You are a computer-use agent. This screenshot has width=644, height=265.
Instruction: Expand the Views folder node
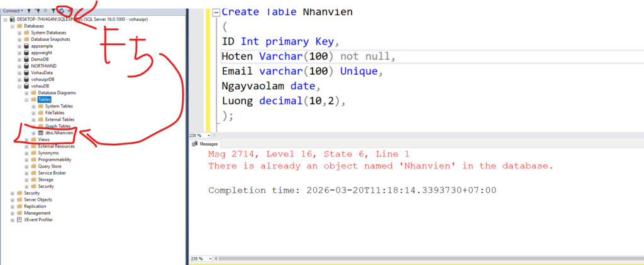point(26,140)
